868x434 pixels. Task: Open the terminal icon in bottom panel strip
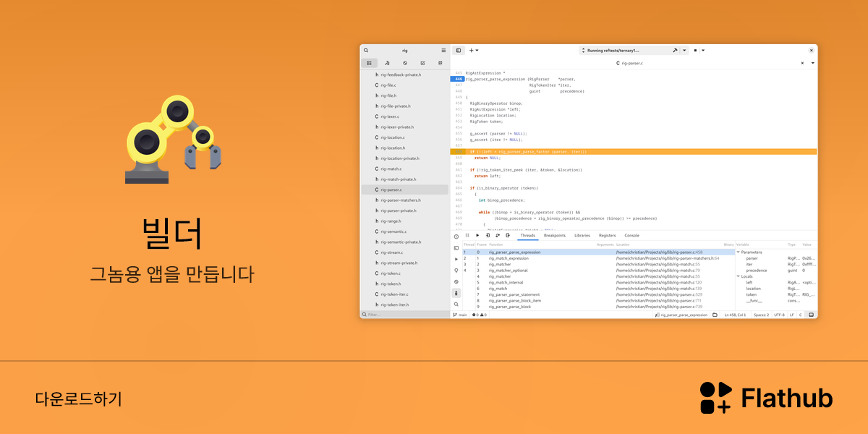click(x=456, y=248)
